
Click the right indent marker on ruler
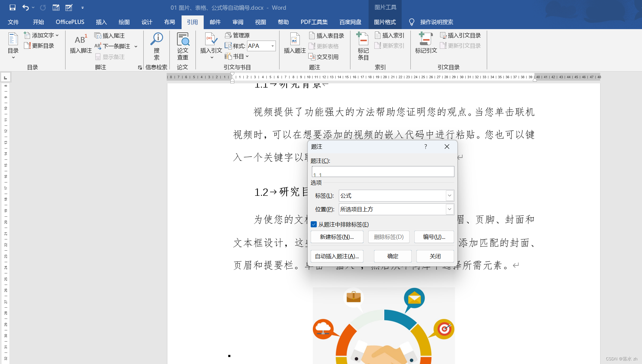point(535,80)
